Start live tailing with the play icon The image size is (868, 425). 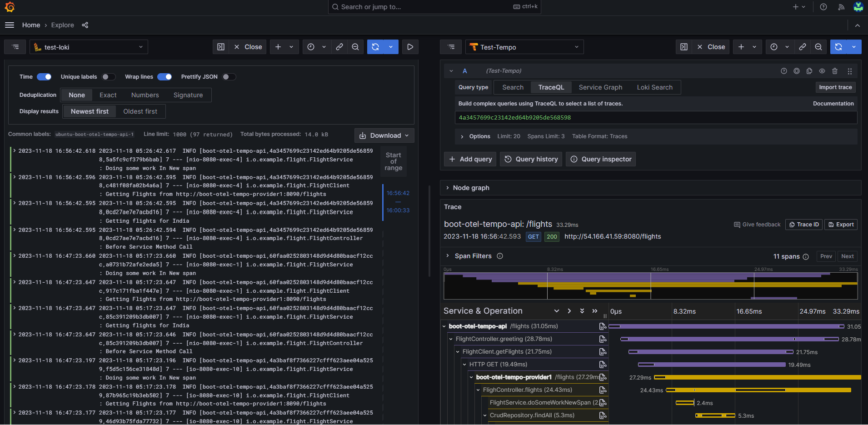[410, 46]
